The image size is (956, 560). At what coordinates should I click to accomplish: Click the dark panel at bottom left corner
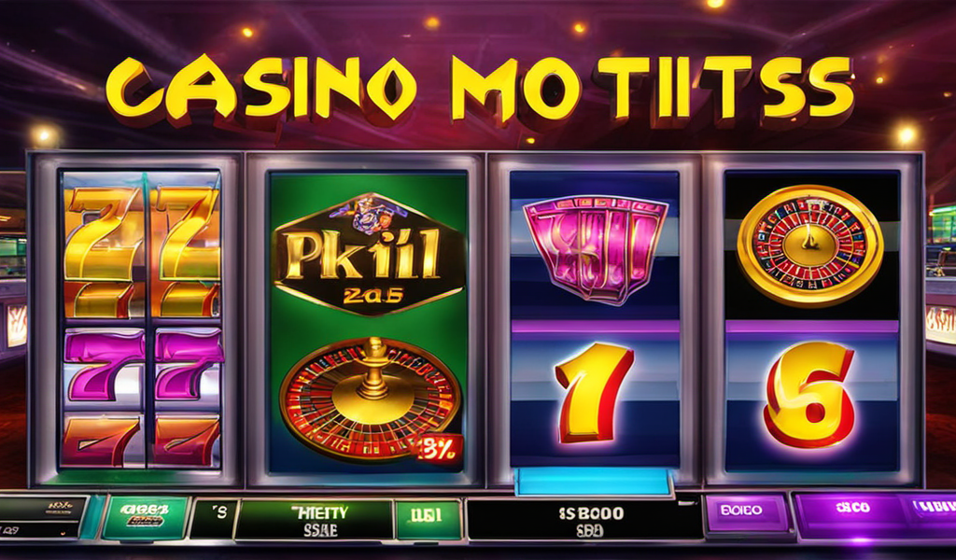pyautogui.click(x=43, y=517)
